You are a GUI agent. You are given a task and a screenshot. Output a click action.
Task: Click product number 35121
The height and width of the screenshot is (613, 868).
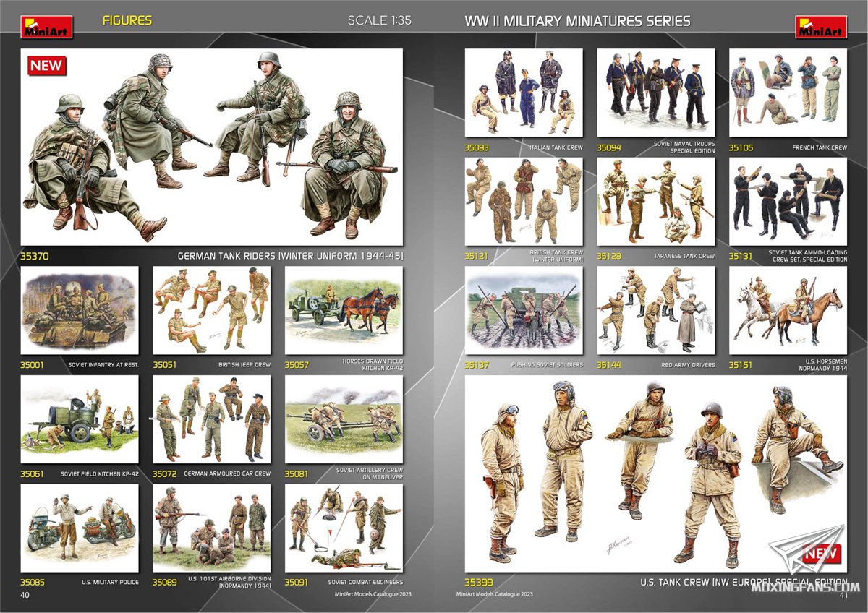(477, 256)
